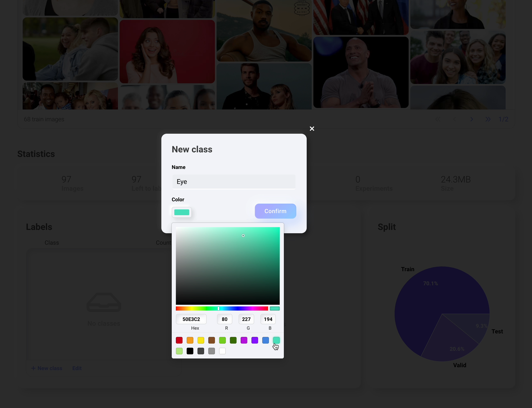The height and width of the screenshot is (408, 532).
Task: Select the black preset color swatch
Action: click(190, 351)
